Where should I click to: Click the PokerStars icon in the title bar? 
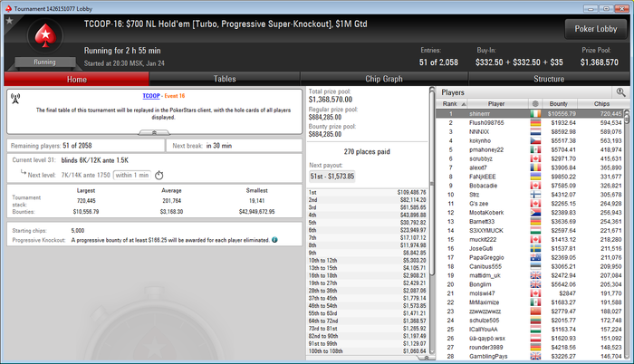8,8
